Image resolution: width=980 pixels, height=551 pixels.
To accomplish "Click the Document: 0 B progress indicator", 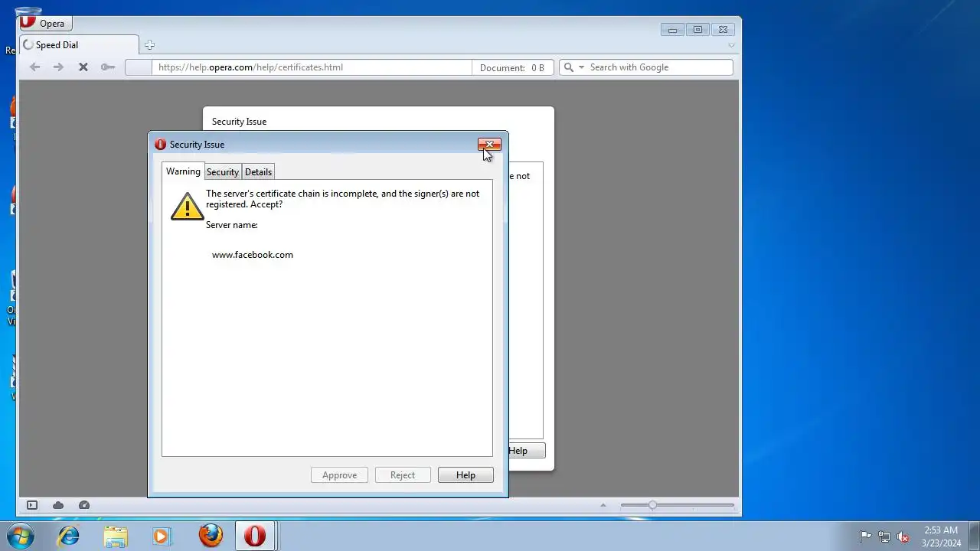I will tap(512, 67).
